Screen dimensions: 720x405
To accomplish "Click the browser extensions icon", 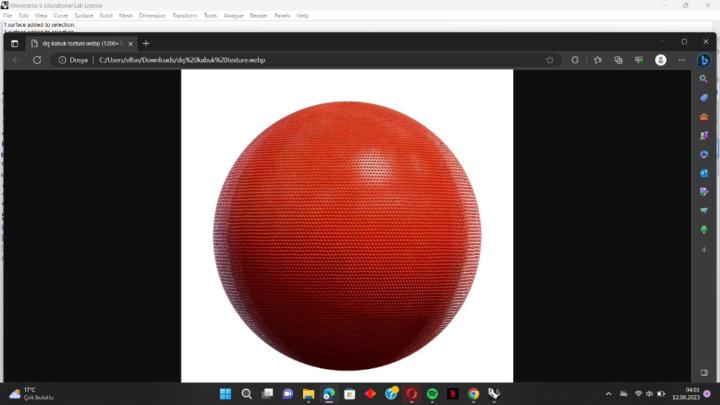I will [575, 60].
